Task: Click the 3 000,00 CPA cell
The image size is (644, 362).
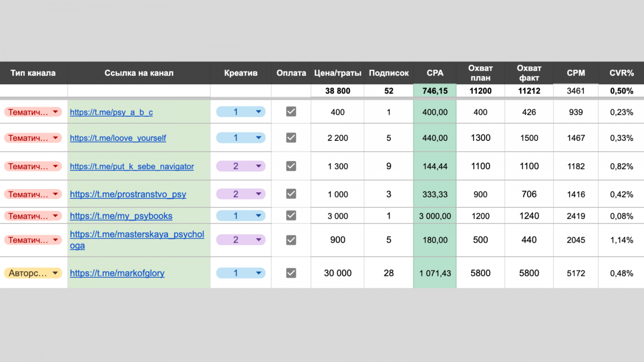Action: [x=435, y=216]
